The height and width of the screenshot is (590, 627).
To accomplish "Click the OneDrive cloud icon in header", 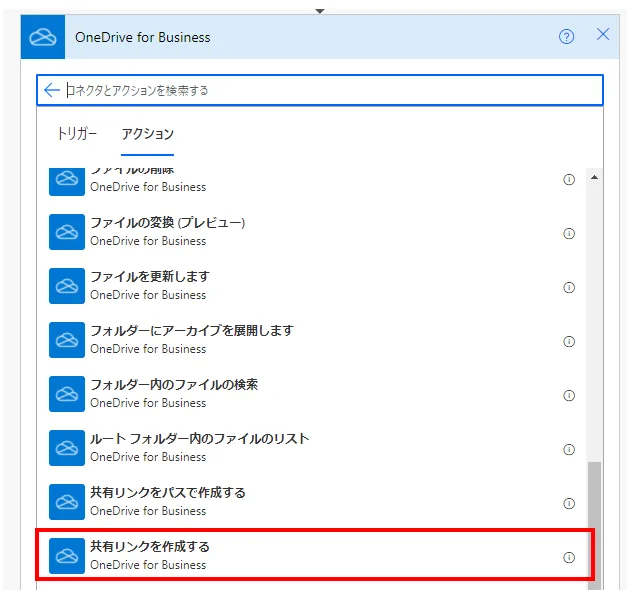I will (x=43, y=37).
